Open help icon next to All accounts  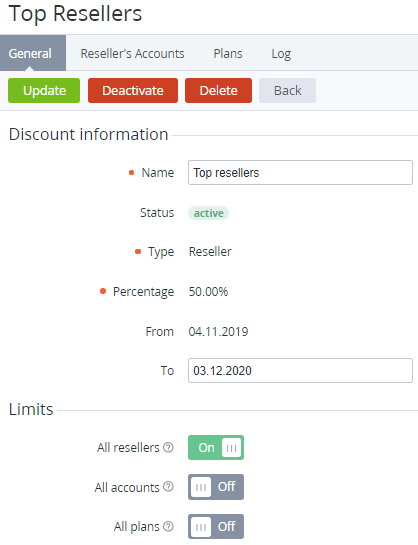coord(168,486)
